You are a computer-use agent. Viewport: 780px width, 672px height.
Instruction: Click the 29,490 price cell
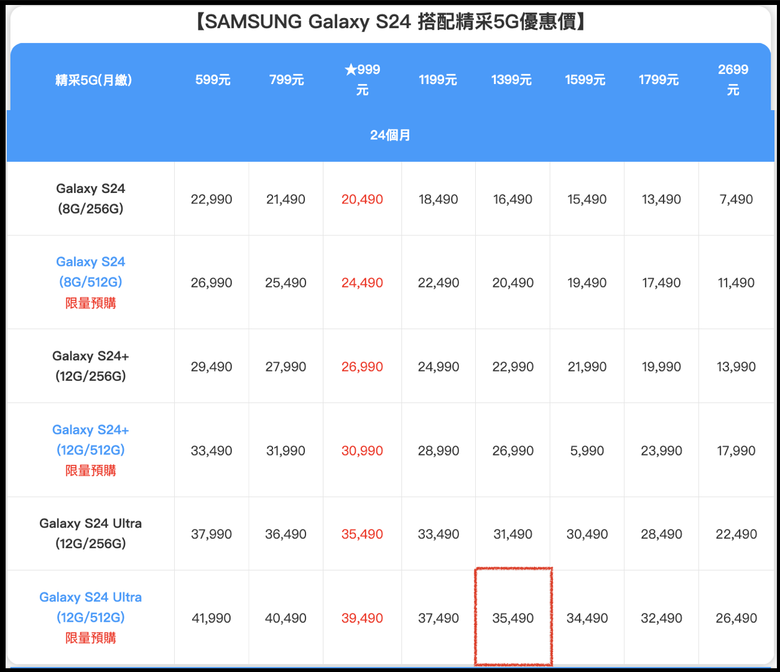tap(211, 367)
